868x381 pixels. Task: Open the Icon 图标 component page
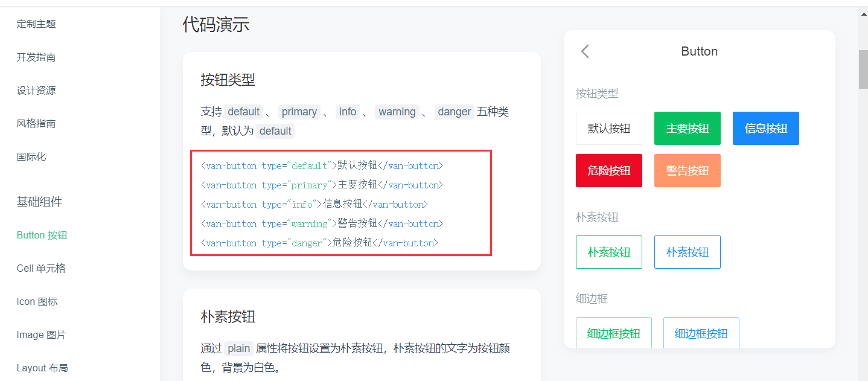click(35, 301)
